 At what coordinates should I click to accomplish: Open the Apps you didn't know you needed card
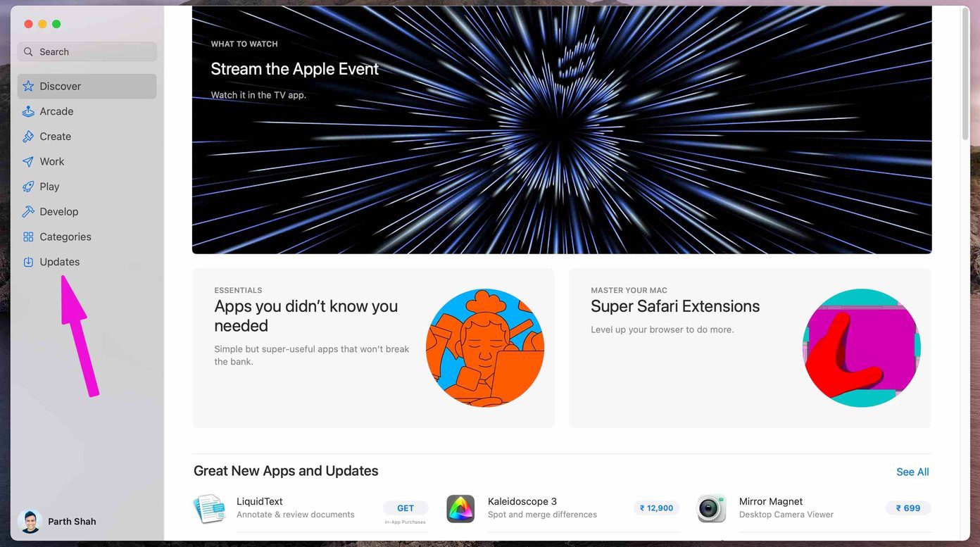pyautogui.click(x=373, y=348)
